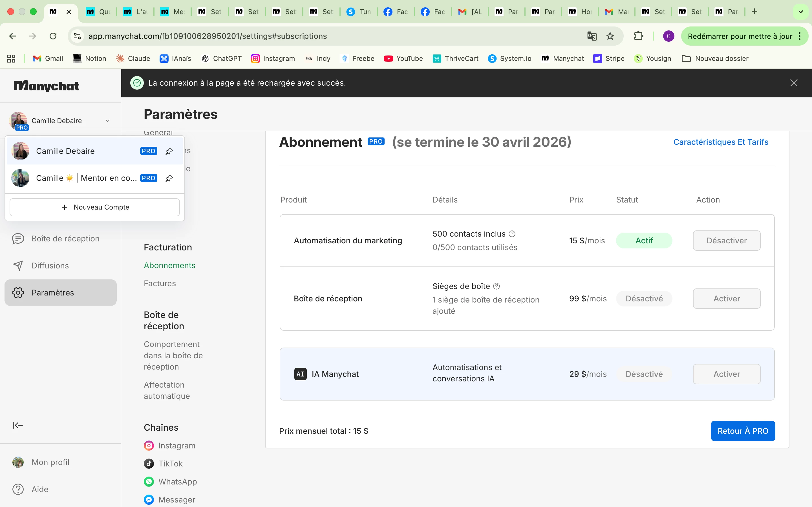Open Factures settings section
Screen dimensions: 812x507
[160, 283]
